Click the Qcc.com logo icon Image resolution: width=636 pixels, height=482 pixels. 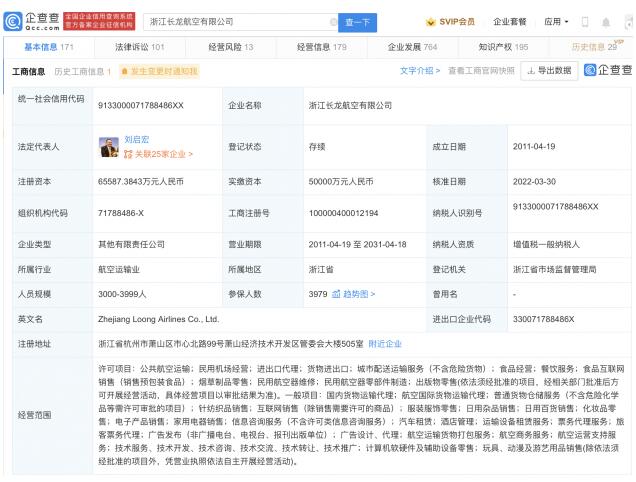tap(13, 22)
